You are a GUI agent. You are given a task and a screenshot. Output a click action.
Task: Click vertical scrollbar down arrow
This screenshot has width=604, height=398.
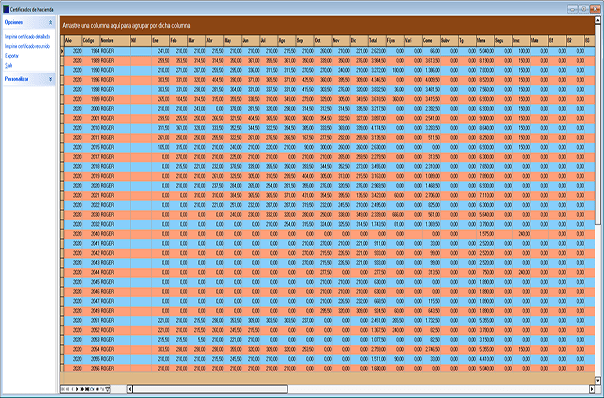(x=598, y=380)
